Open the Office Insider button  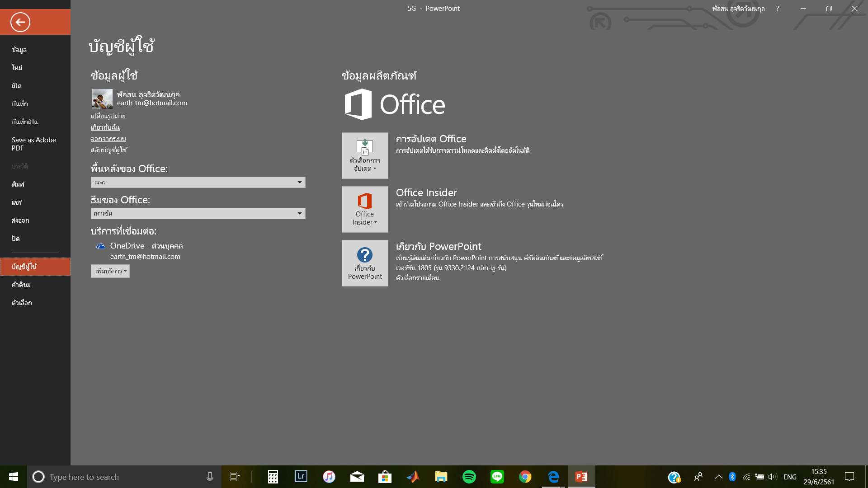click(x=365, y=209)
